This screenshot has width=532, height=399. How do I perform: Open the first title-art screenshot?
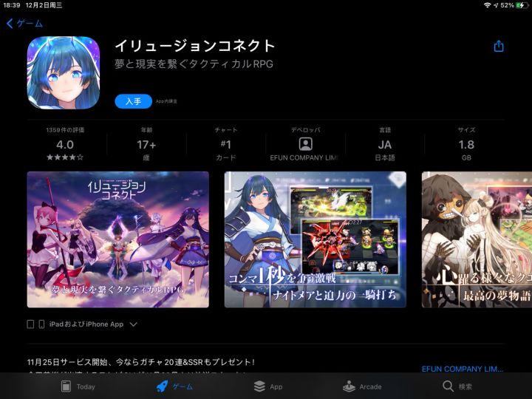(117, 239)
